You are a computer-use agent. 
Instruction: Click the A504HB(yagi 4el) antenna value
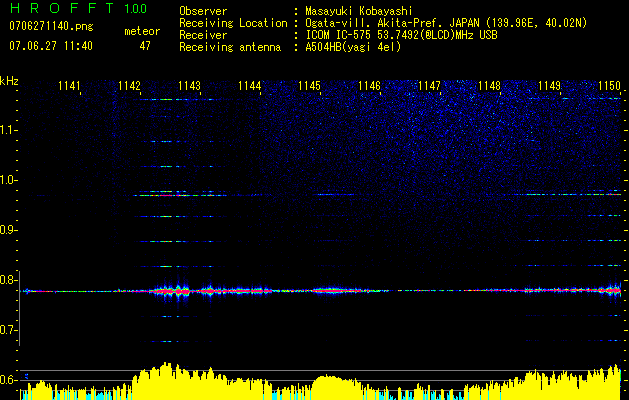pos(353,47)
